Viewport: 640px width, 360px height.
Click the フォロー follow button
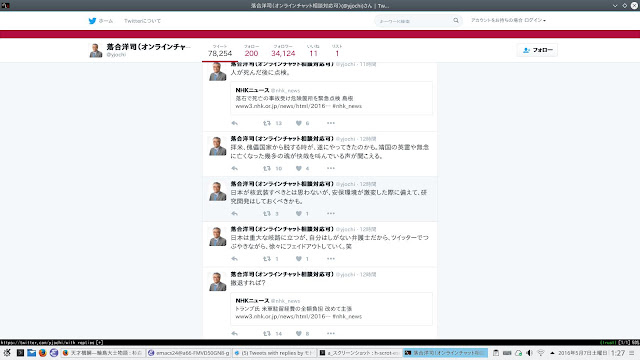(537, 50)
